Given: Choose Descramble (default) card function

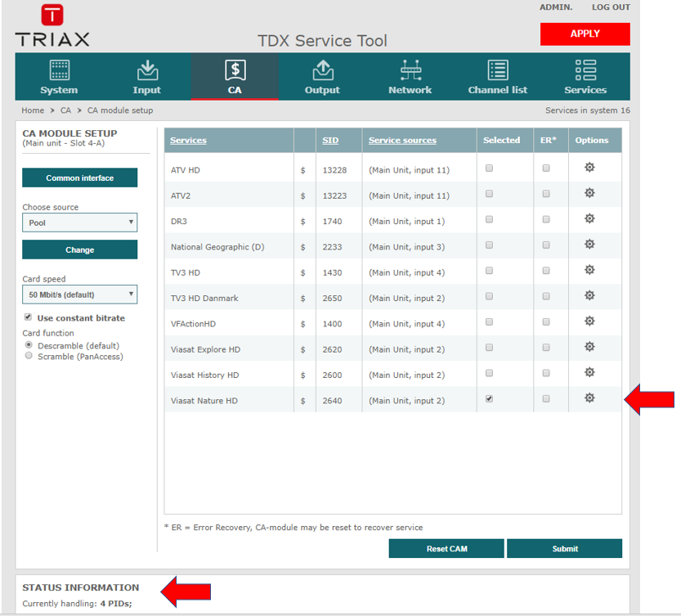Looking at the screenshot, I should tap(29, 344).
